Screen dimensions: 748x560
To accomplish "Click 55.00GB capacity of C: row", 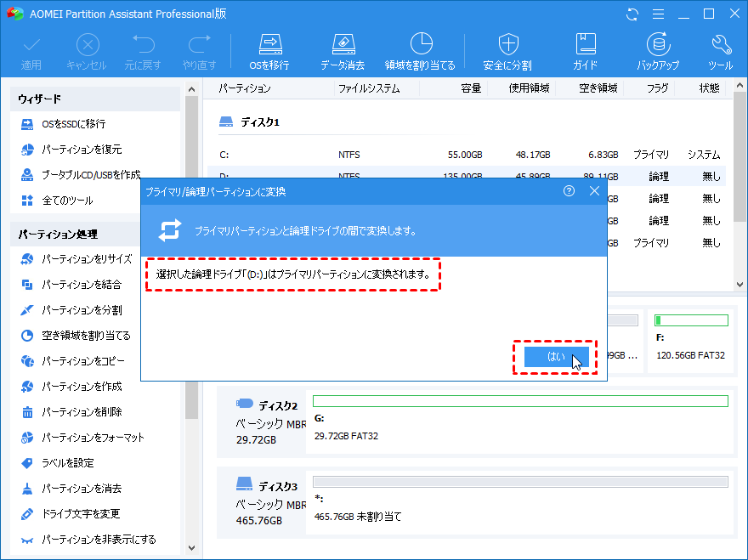I will pos(465,155).
